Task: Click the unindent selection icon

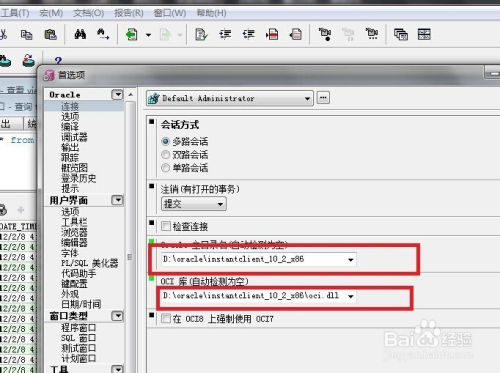Action: coord(249,34)
